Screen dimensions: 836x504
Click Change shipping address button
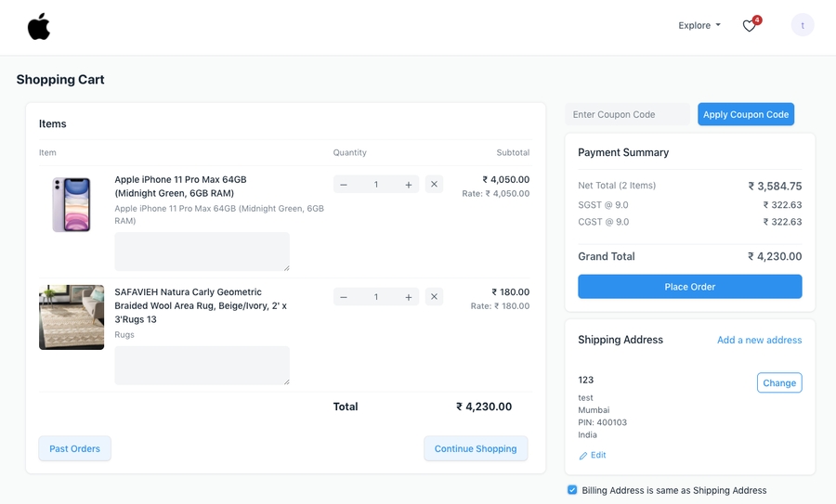click(x=778, y=382)
